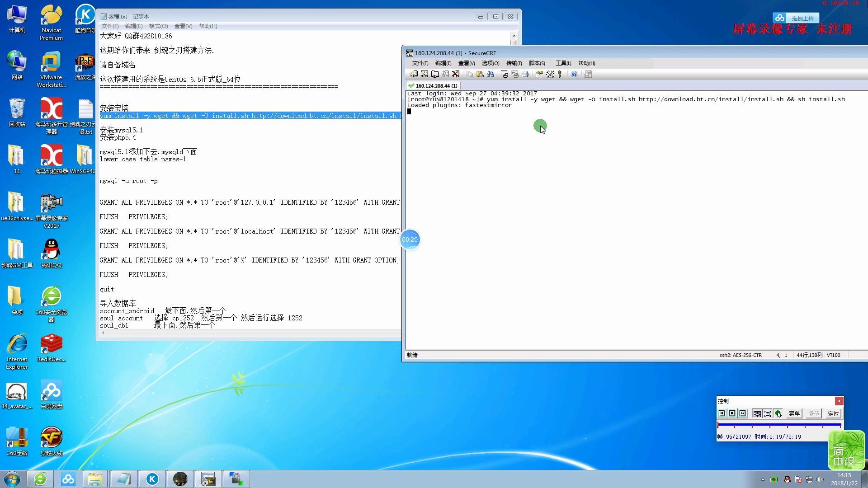
Task: Click Connect in Tab icon in SecureCRT
Action: click(x=434, y=74)
